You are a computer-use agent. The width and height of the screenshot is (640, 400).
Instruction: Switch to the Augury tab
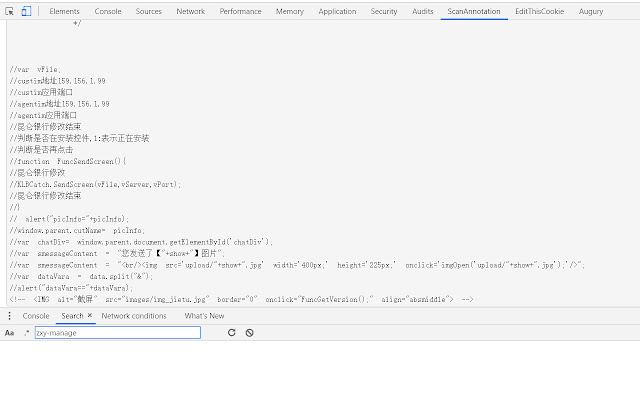(591, 11)
